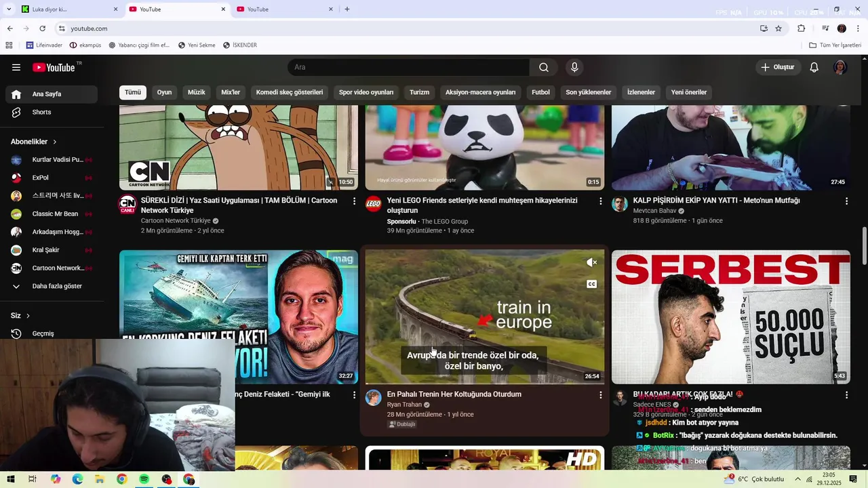Open En Pahalı Trenin video title
This screenshot has width=868, height=488.
click(x=454, y=394)
